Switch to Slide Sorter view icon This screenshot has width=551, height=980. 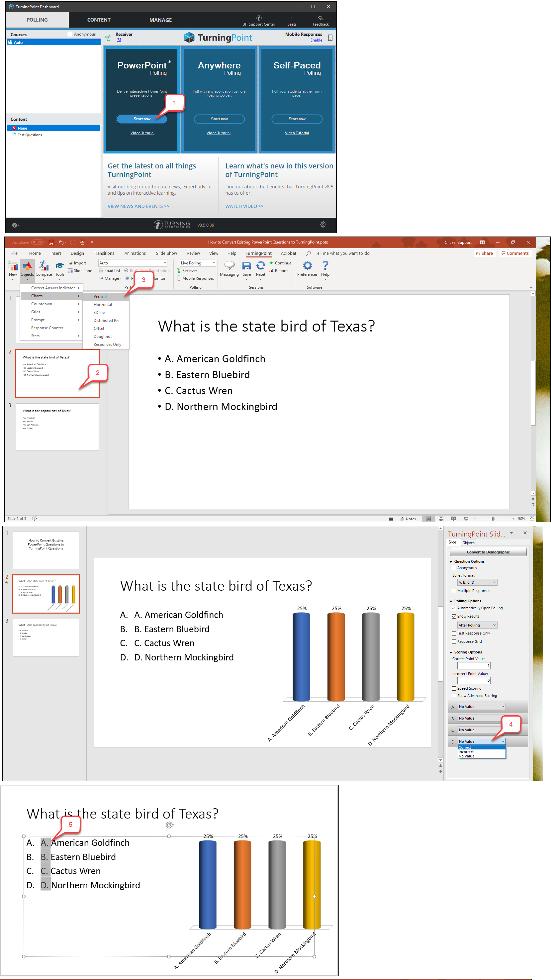tap(441, 519)
